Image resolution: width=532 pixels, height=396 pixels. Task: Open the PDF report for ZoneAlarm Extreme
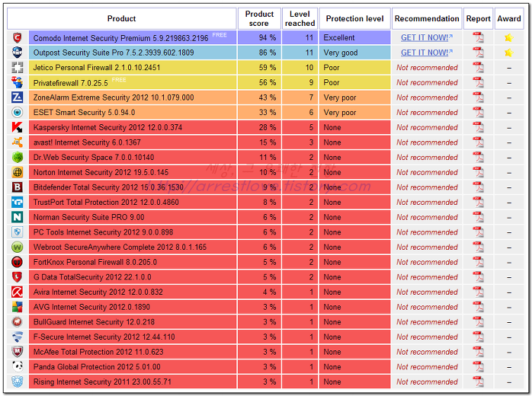pos(479,97)
